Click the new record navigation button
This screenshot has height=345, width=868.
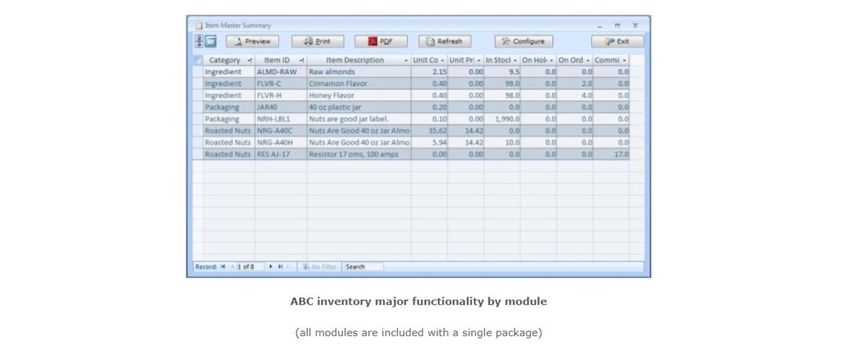289,267
